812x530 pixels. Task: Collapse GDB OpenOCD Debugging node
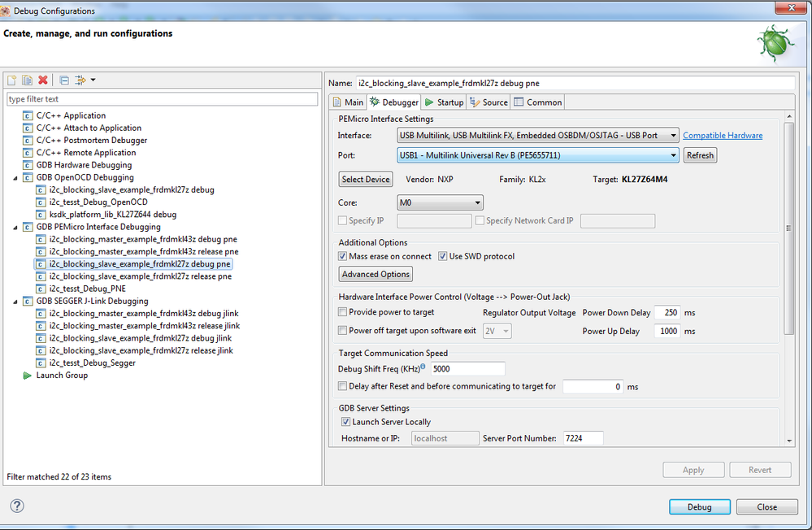coord(15,178)
